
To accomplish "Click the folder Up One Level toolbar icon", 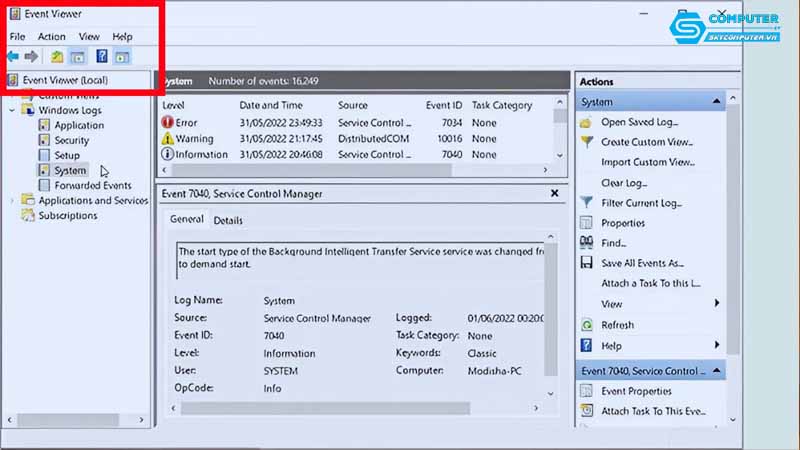I will click(x=57, y=57).
